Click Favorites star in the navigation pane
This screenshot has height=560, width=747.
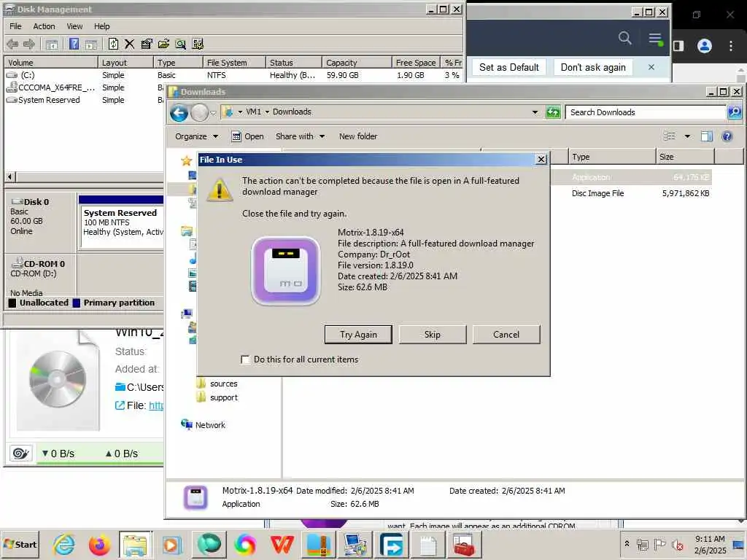tap(186, 160)
